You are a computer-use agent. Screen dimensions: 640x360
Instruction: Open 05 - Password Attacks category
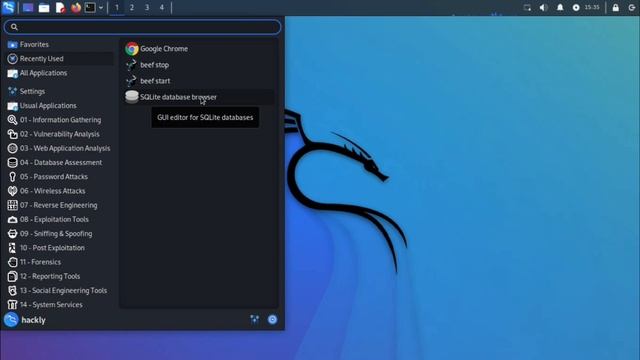click(x=60, y=177)
